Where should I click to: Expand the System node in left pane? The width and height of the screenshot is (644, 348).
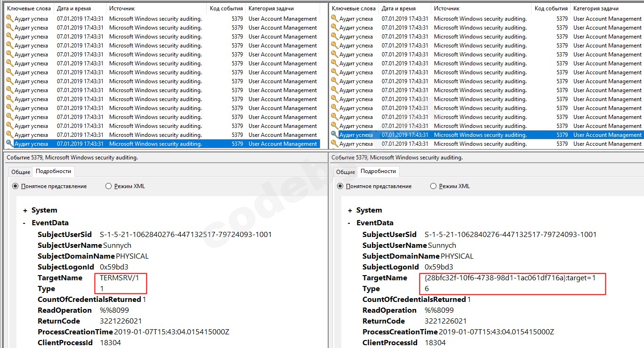point(25,211)
